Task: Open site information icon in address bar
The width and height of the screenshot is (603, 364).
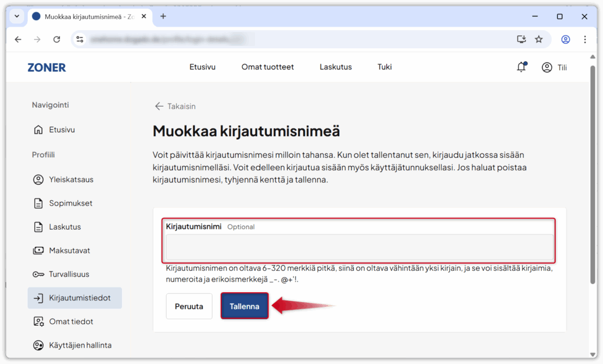Action: pyautogui.click(x=80, y=39)
